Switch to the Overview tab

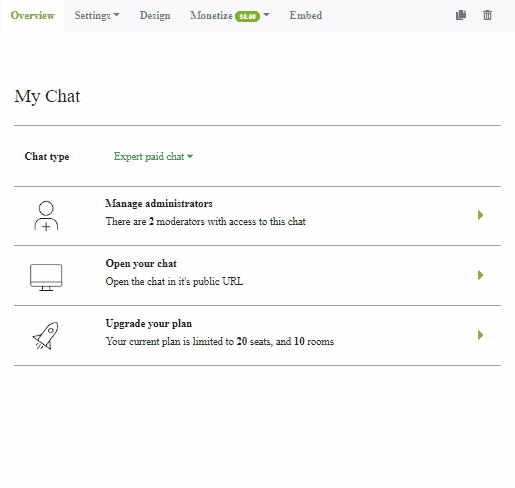click(32, 15)
